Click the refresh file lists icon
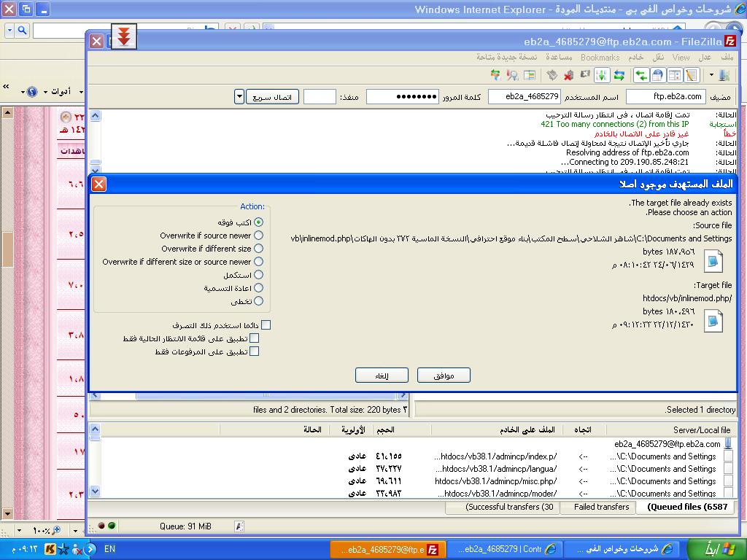Image resolution: width=747 pixels, height=560 pixels. point(619,75)
